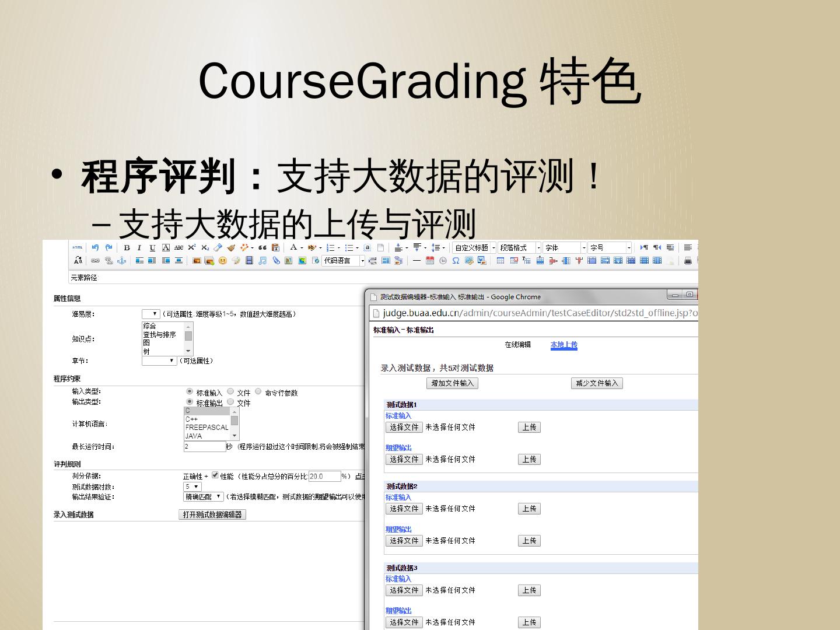Click the superscript X² icon
The width and height of the screenshot is (840, 630).
tap(191, 248)
